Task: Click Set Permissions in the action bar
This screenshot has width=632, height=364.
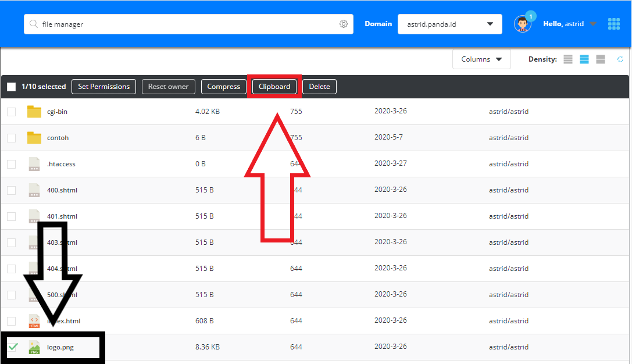Action: (103, 86)
